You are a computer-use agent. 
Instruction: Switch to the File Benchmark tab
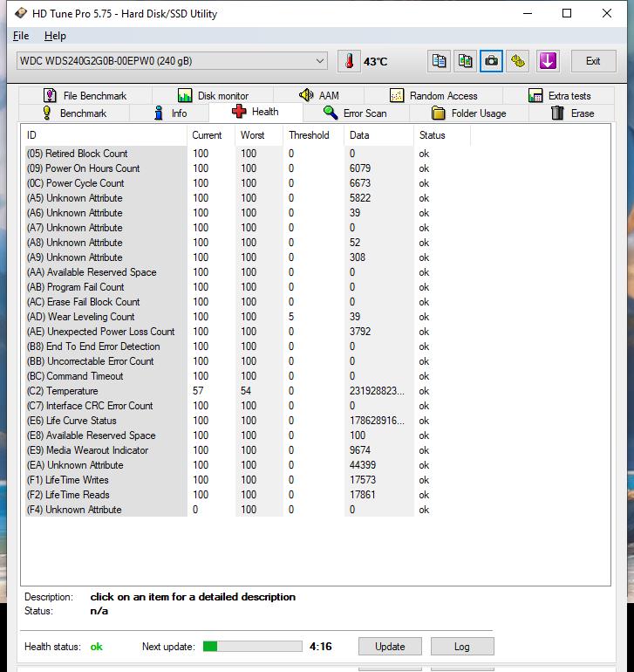point(85,96)
